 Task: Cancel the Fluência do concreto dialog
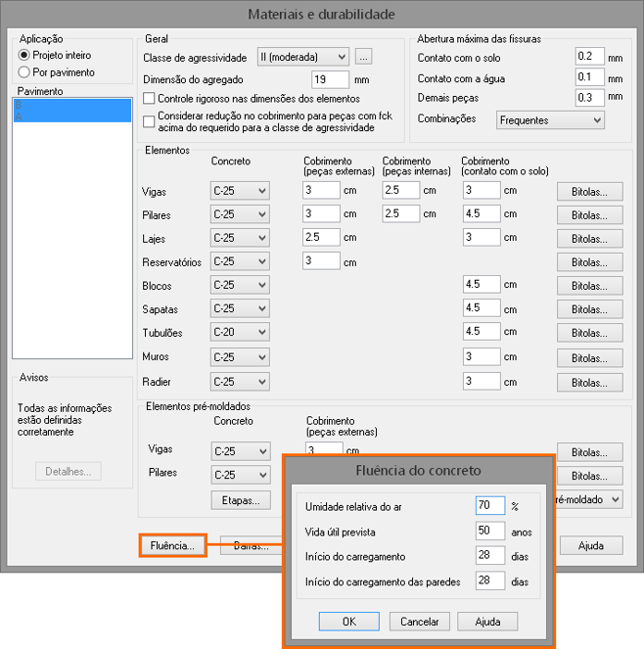(x=420, y=622)
